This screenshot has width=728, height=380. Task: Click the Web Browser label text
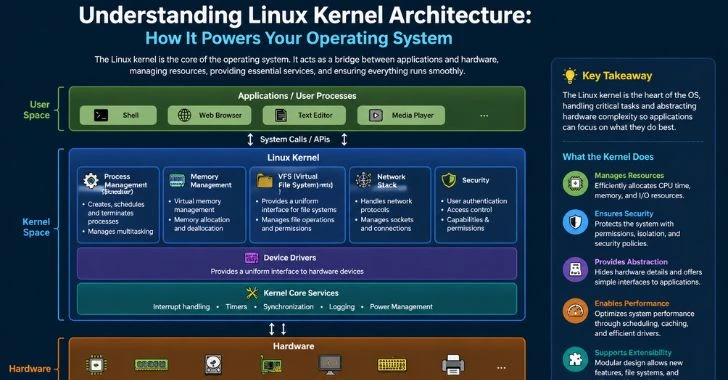pyautogui.click(x=220, y=115)
